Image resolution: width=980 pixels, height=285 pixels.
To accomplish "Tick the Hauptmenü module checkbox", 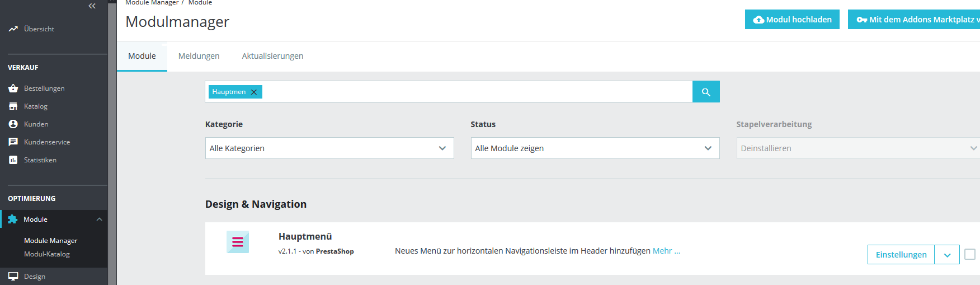I will tap(970, 254).
